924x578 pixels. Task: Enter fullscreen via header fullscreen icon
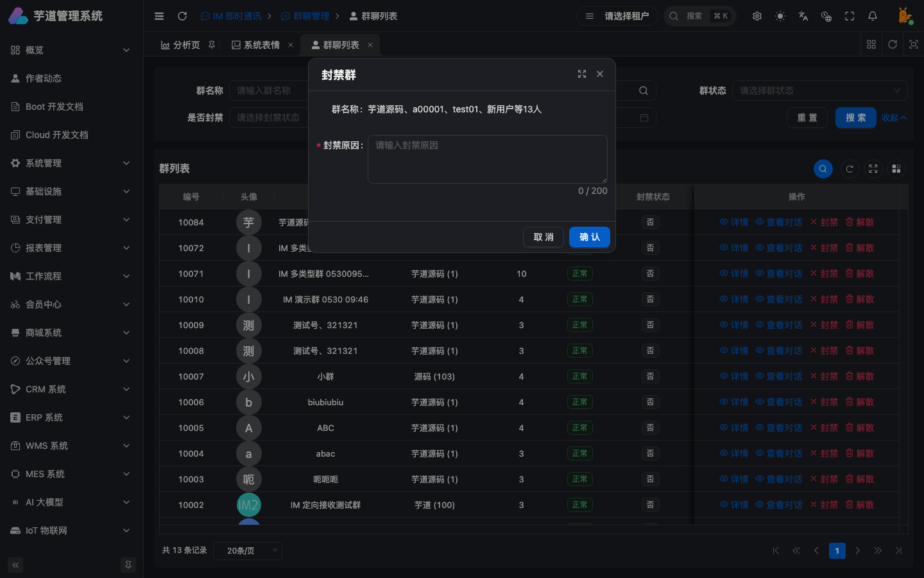point(850,16)
